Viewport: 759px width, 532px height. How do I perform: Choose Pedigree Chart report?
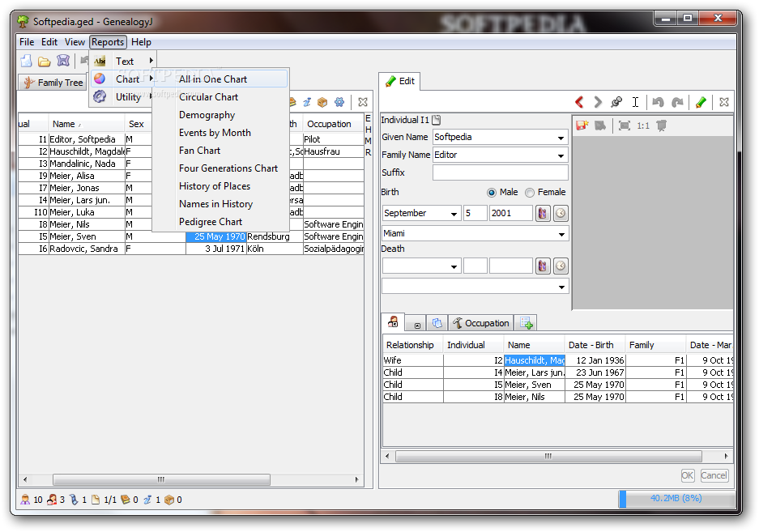(220, 222)
